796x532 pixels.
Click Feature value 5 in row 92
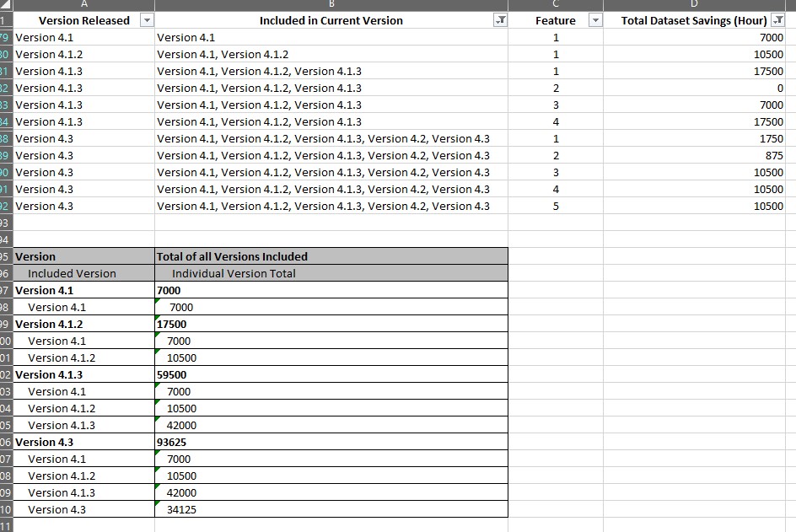point(556,206)
